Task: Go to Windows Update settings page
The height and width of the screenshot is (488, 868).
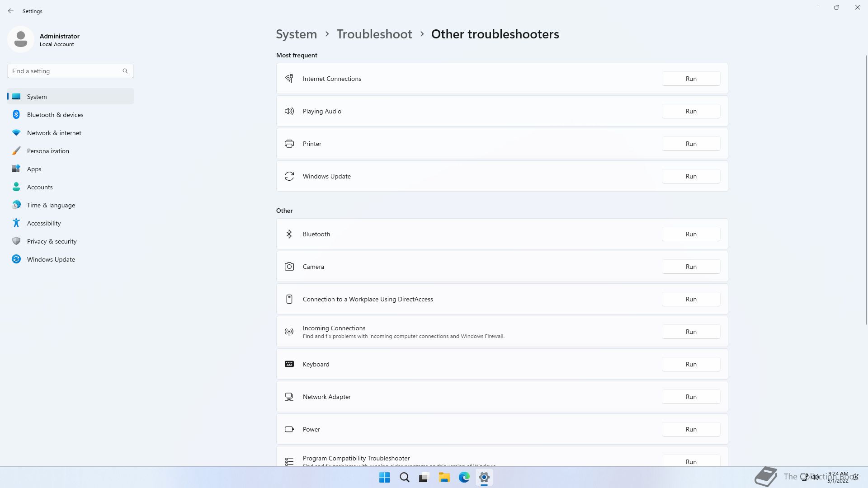Action: pos(51,259)
